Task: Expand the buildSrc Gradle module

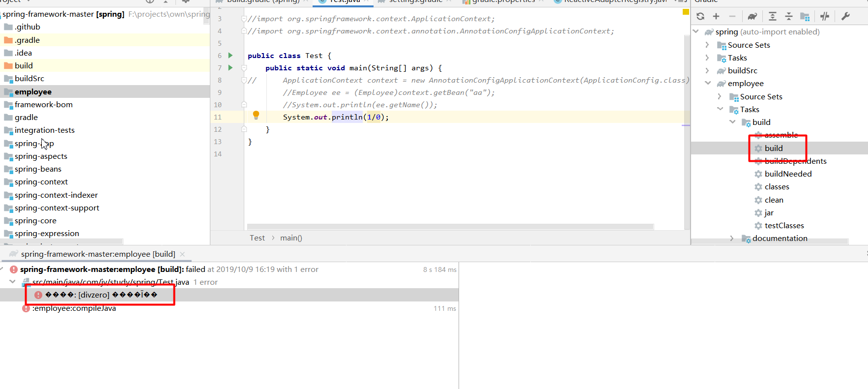Action: pyautogui.click(x=707, y=70)
